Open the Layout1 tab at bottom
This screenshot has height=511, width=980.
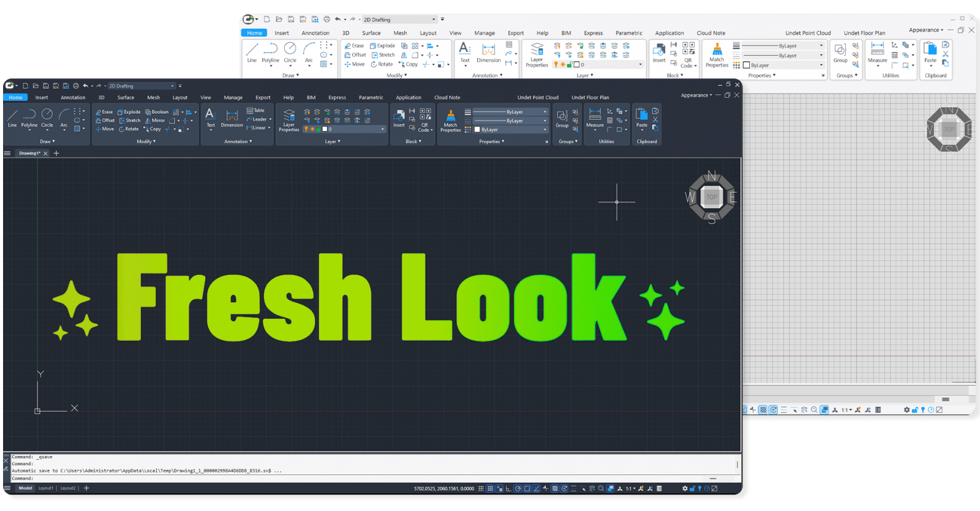click(x=46, y=488)
